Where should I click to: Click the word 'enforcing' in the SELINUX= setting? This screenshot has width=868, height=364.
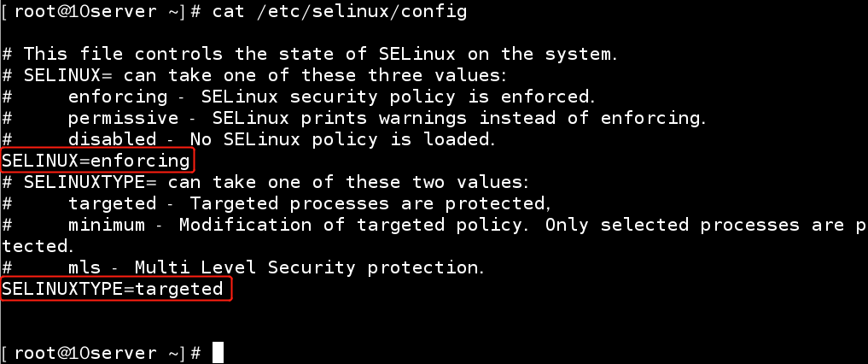[140, 161]
